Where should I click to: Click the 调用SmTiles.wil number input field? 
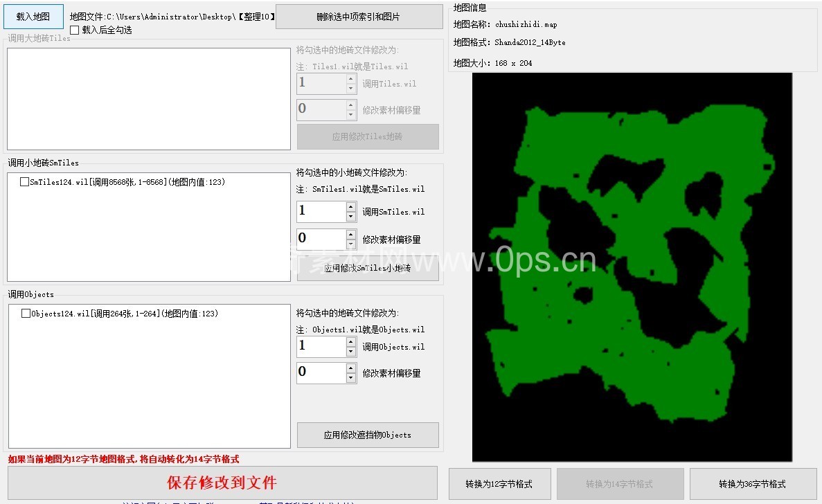[x=321, y=212]
